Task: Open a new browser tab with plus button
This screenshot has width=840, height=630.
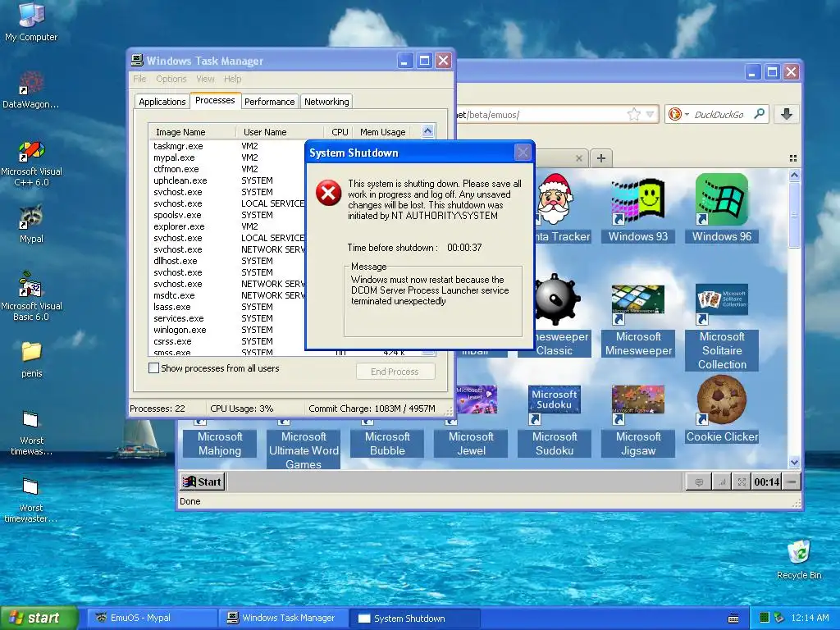Action: [601, 158]
